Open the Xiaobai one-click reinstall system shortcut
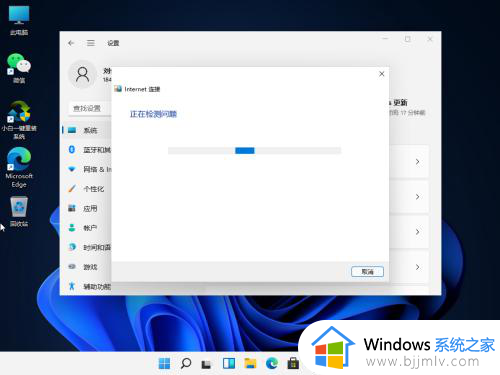 click(x=19, y=120)
